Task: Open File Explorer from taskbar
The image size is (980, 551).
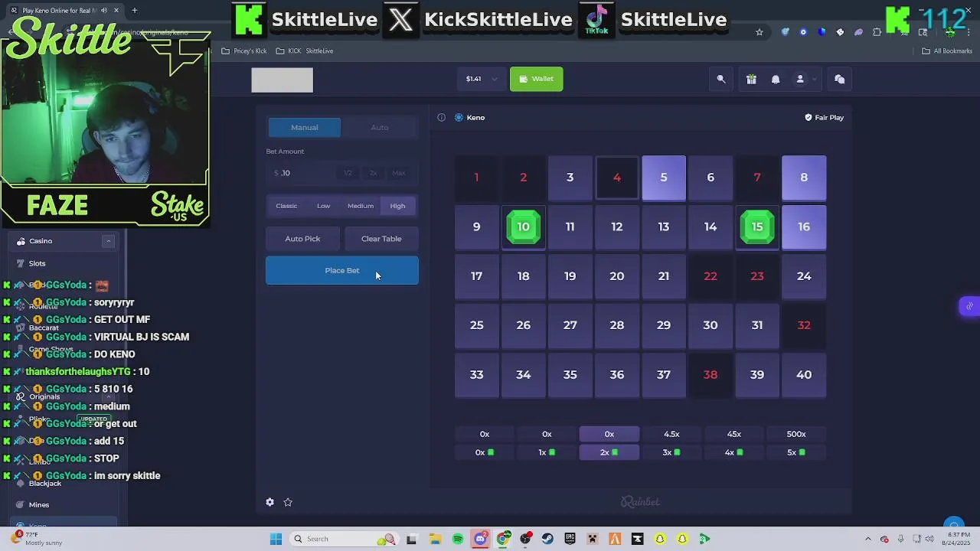Action: 435,539
